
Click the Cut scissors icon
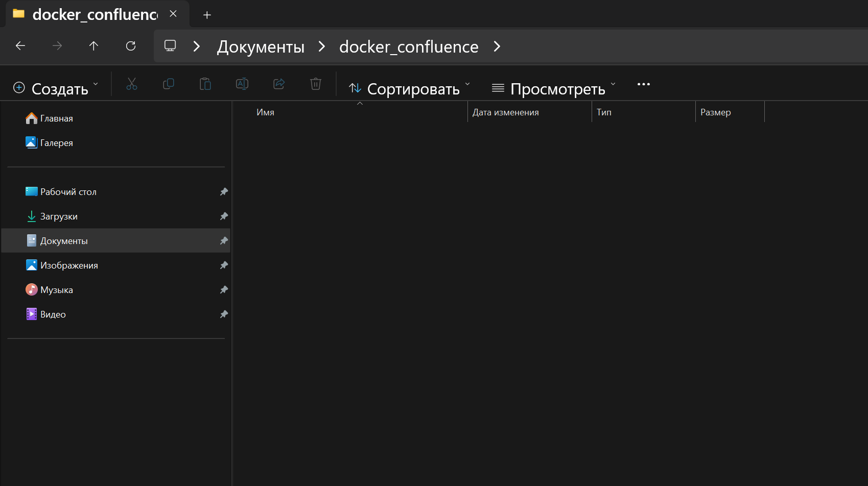pos(132,84)
